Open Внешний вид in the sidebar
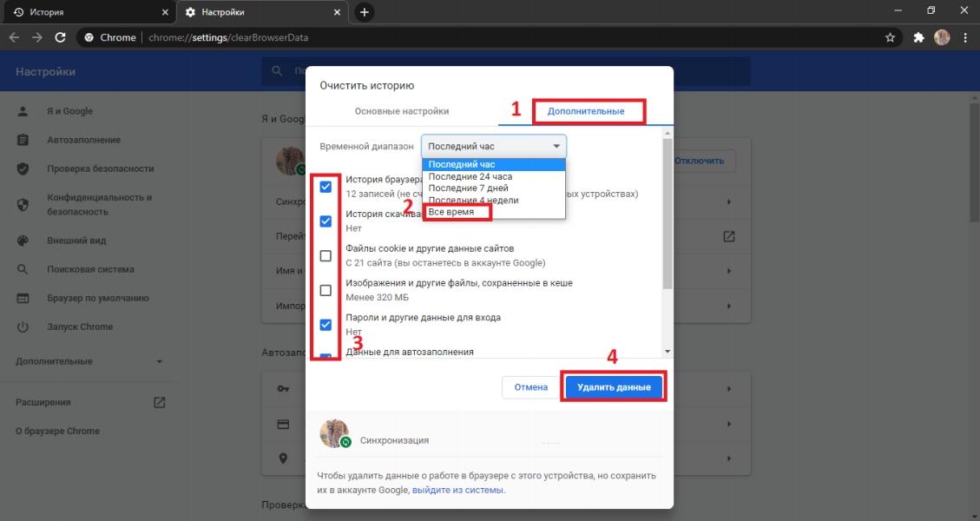 point(76,241)
